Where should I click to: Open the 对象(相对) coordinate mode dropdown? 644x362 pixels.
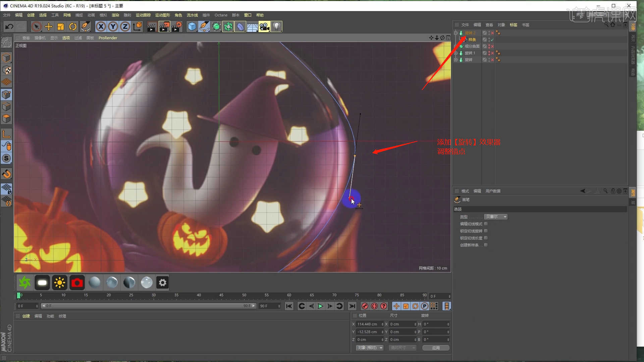[x=370, y=348]
